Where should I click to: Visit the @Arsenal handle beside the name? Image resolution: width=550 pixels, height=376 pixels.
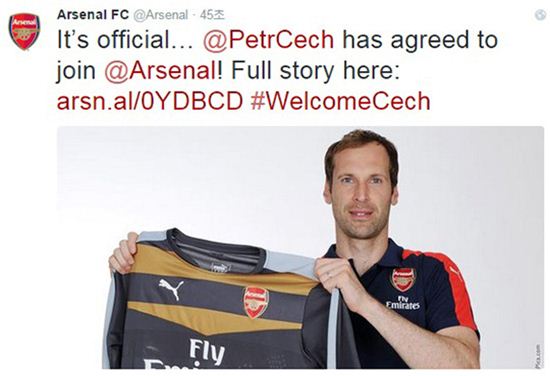click(x=161, y=15)
